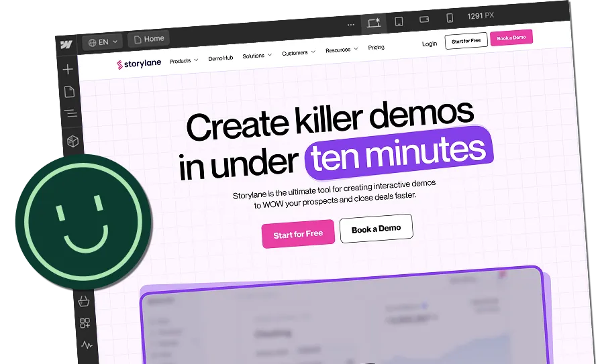Open the Components cube icon
The width and height of the screenshot is (600, 364).
[x=72, y=141]
